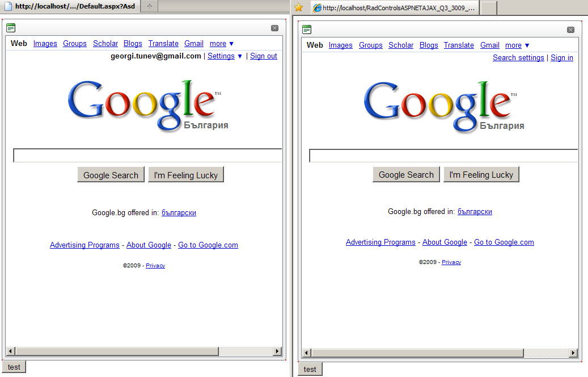Open Gmail link in the left window
Viewport: 588px width, 377px height.
(194, 44)
